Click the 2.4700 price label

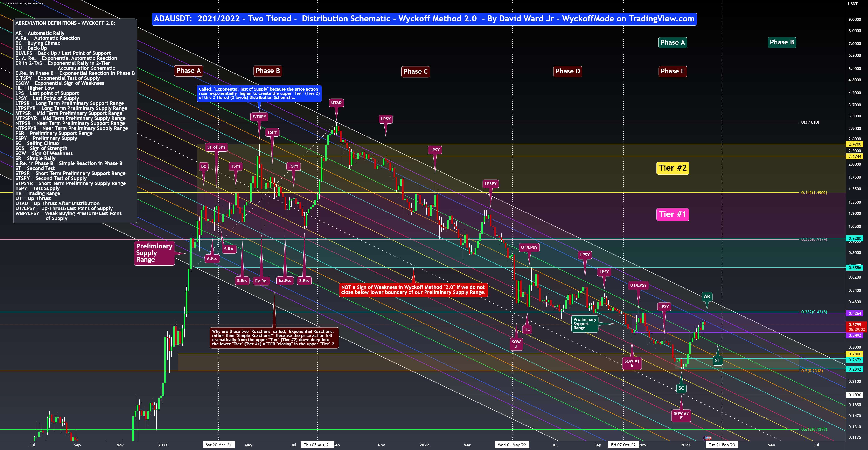click(855, 144)
